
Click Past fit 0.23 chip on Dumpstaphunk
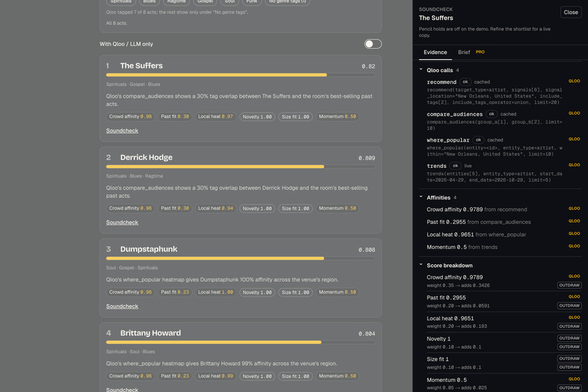click(175, 292)
